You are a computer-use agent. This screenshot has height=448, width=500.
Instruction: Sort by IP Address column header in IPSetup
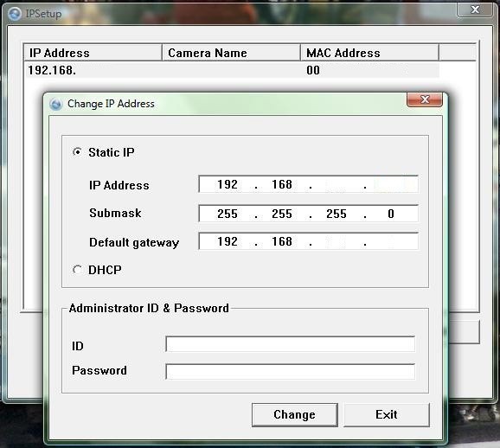tap(93, 53)
